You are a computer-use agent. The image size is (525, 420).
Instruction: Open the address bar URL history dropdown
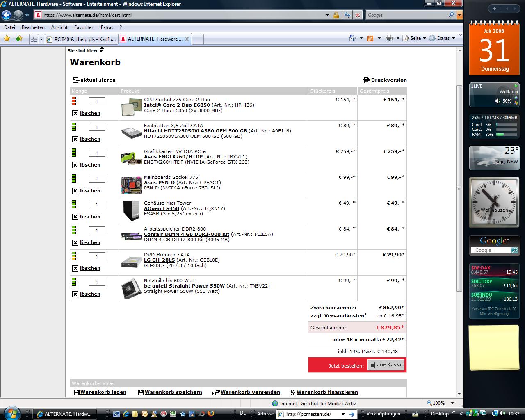click(x=327, y=15)
